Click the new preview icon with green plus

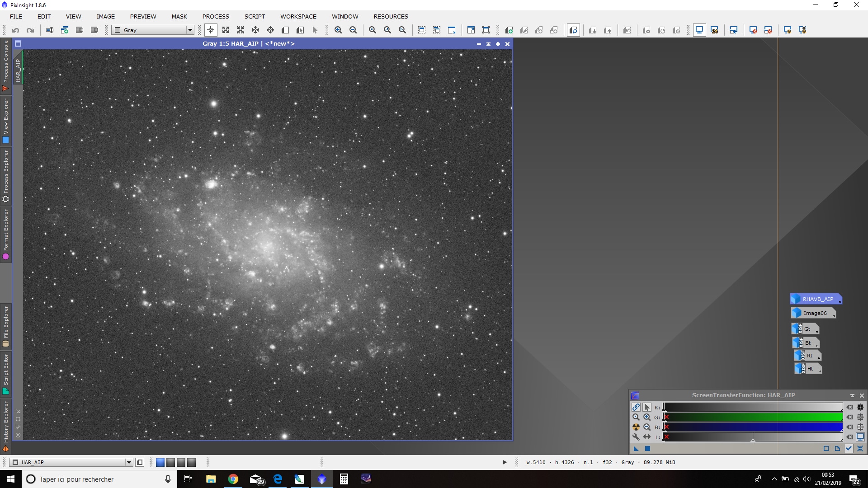click(x=509, y=30)
